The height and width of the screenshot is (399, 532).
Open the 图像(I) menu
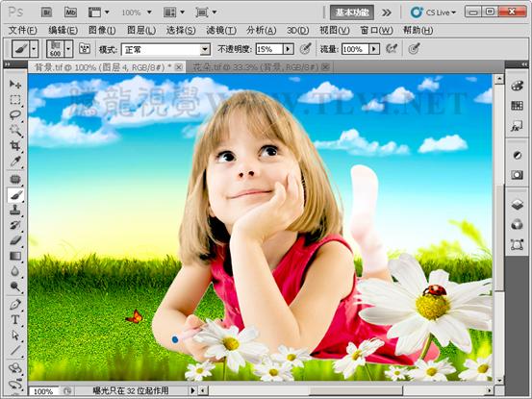click(x=102, y=30)
